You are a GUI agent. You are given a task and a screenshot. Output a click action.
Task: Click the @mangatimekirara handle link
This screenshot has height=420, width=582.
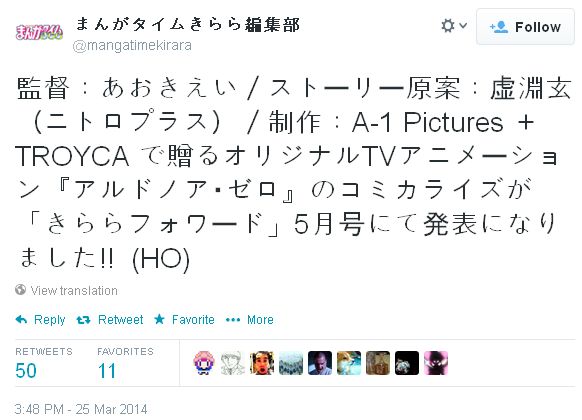tap(132, 46)
